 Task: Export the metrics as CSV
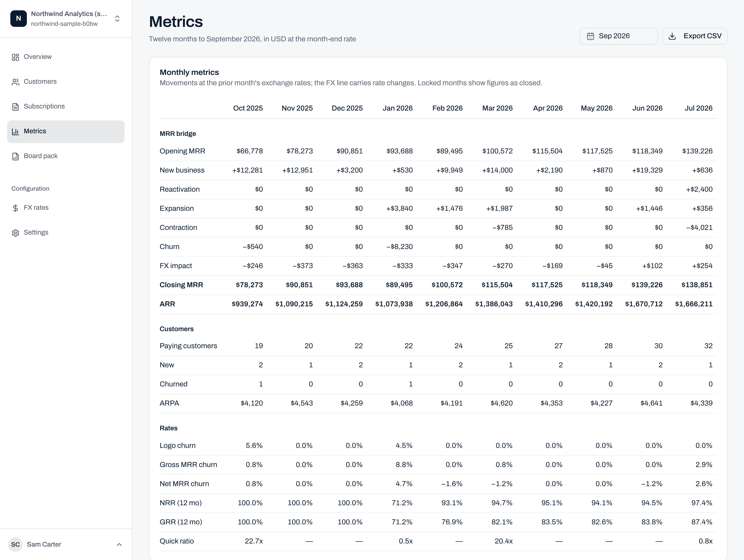(695, 36)
